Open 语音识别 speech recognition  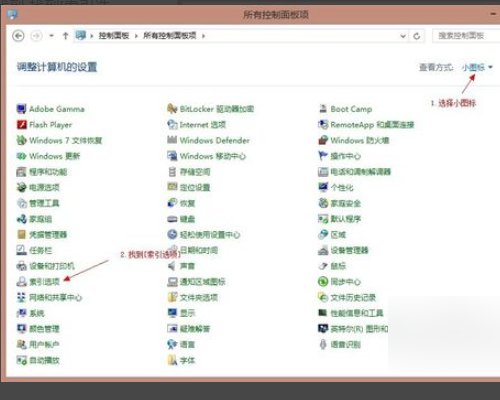pos(340,344)
